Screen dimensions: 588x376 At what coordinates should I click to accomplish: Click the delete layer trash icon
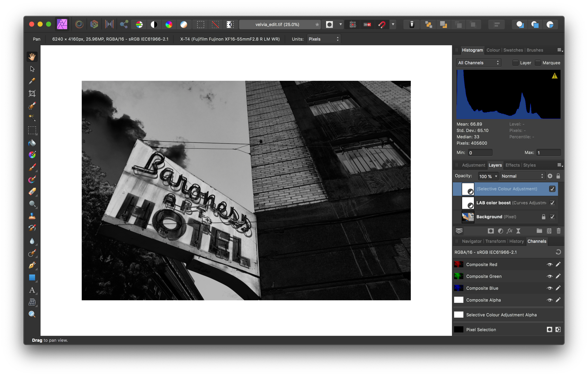pos(558,231)
